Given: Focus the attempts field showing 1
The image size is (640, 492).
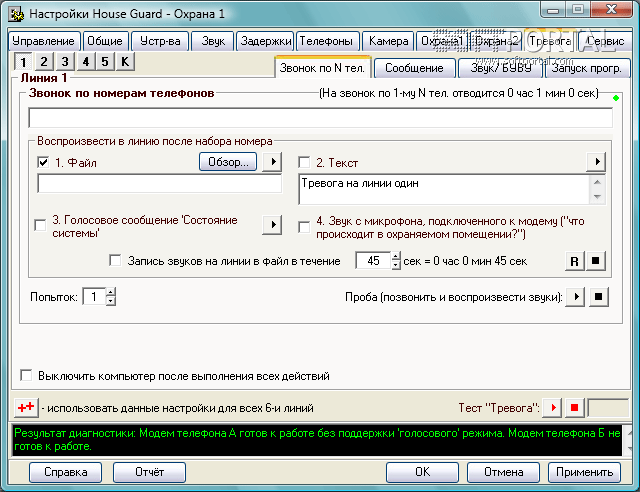Looking at the screenshot, I should click(x=94, y=296).
